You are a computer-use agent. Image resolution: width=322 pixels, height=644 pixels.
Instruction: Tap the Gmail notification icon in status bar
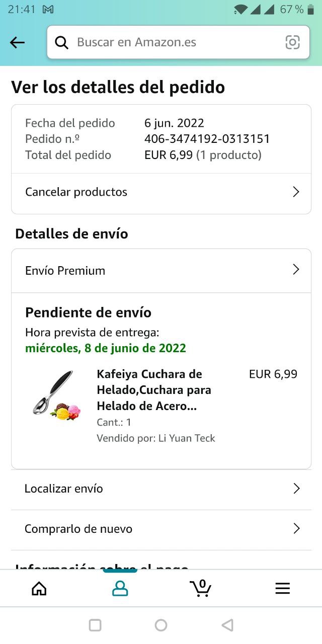click(x=48, y=10)
